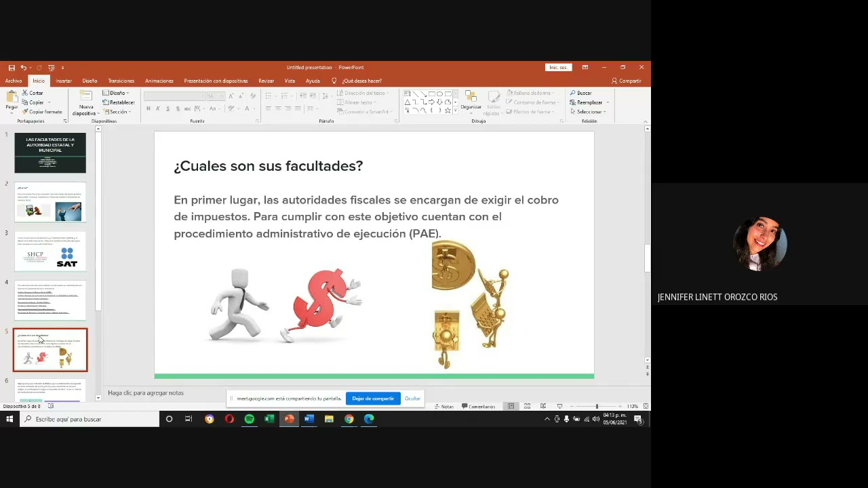Open the Seleccionar dropdown

[588, 112]
